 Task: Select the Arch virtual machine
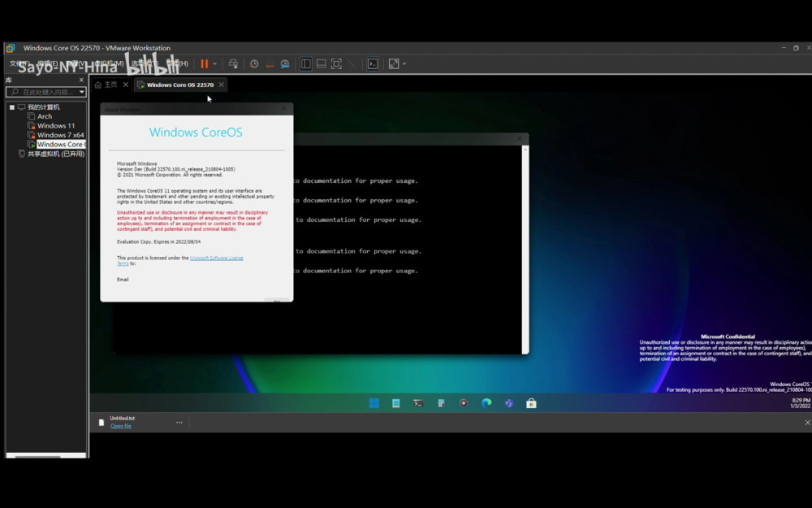45,116
